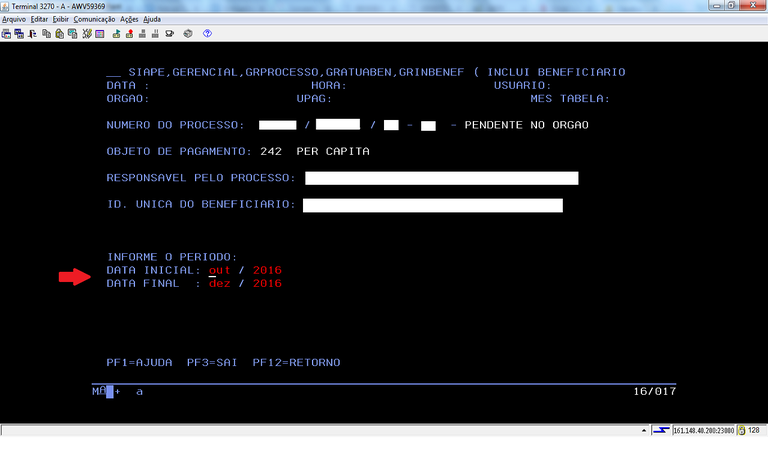Screen dimensions: 768x456
Task: Click the door-with-arrow toolbar icon
Action: (x=32, y=34)
